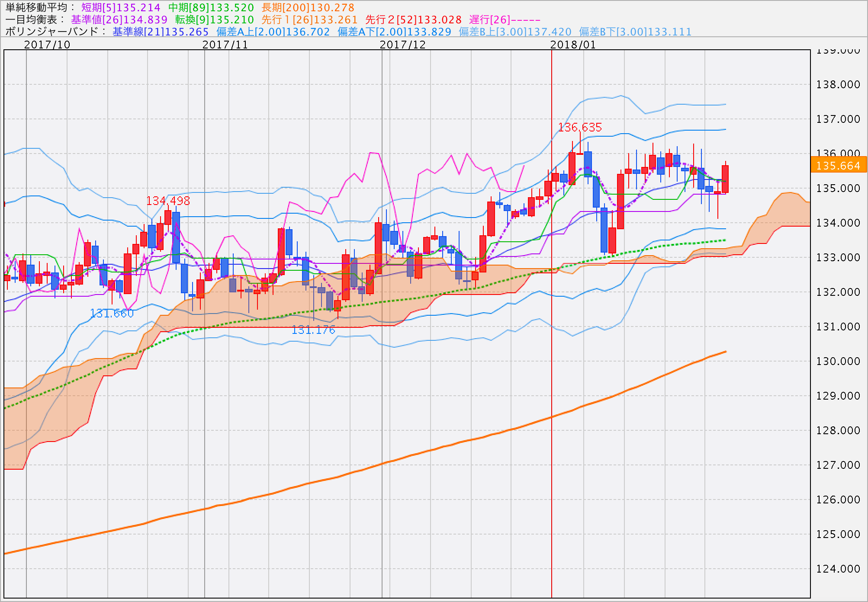Click the 134.000 price axis label
The height and width of the screenshot is (602, 868).
pos(838,223)
